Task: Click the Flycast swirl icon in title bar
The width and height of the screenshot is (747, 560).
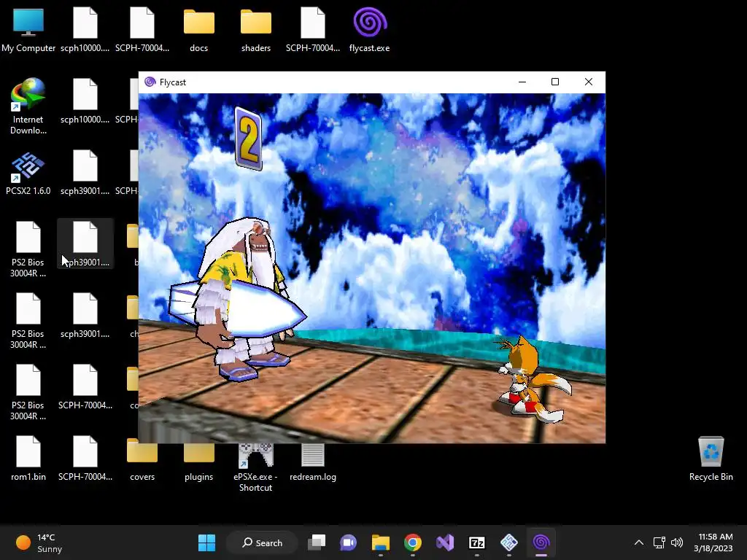Action: [x=150, y=82]
